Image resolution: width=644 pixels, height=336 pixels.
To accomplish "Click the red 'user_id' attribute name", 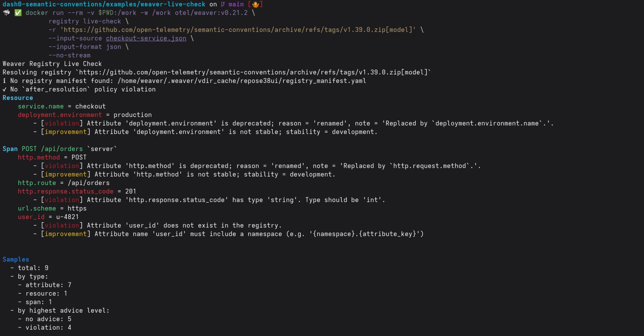I will [31, 217].
